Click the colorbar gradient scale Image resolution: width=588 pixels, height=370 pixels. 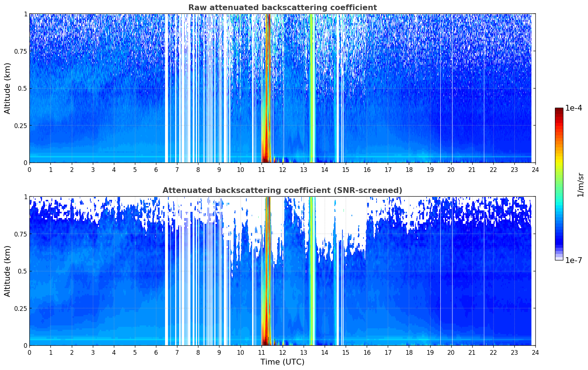coord(559,184)
